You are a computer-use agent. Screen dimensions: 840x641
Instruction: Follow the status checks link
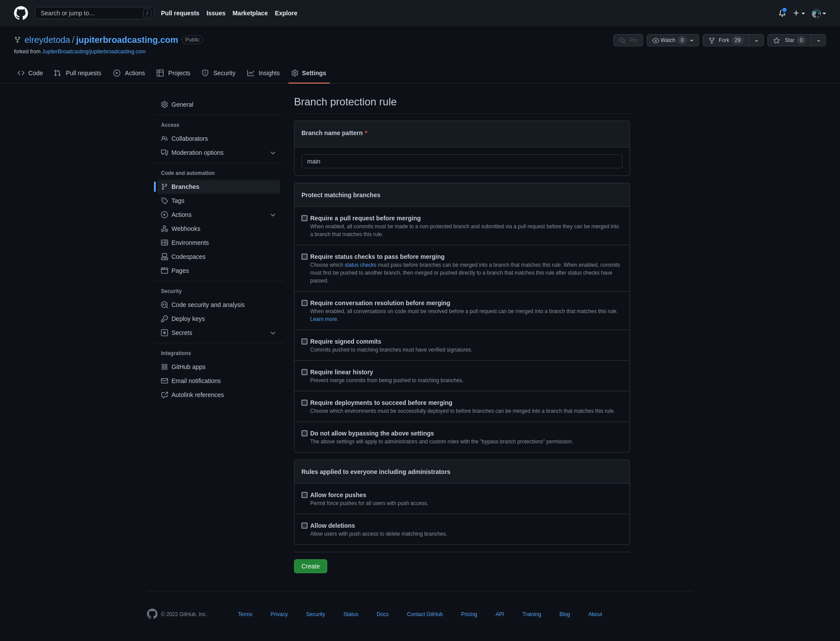pyautogui.click(x=360, y=265)
